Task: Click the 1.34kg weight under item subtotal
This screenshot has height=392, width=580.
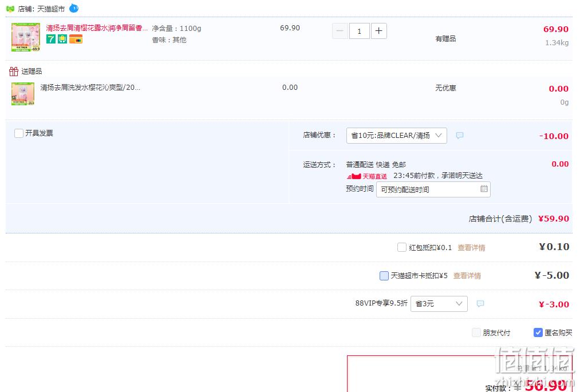Action: tap(557, 42)
